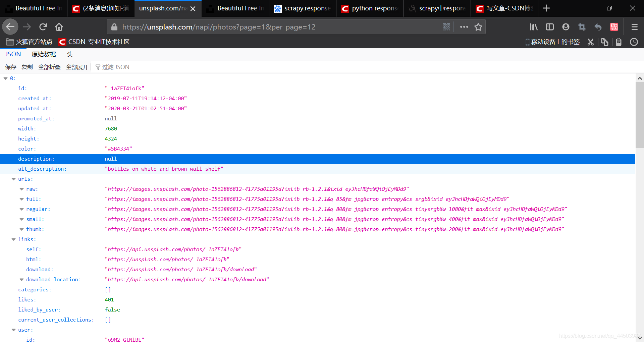The image size is (644, 342).
Task: Click the scrollbar down arrow
Action: click(640, 338)
